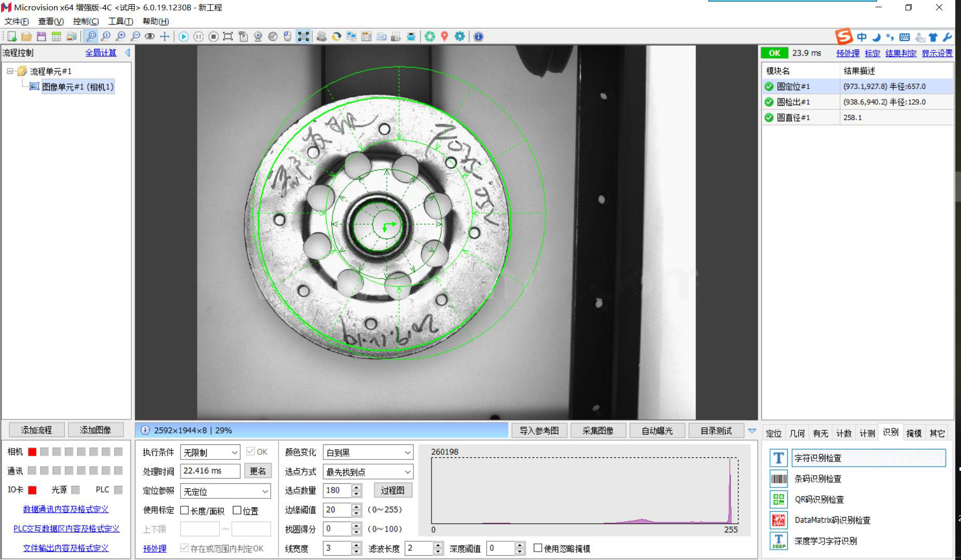Select 条码识别检查 barcode tool
The height and width of the screenshot is (560, 961).
818,479
